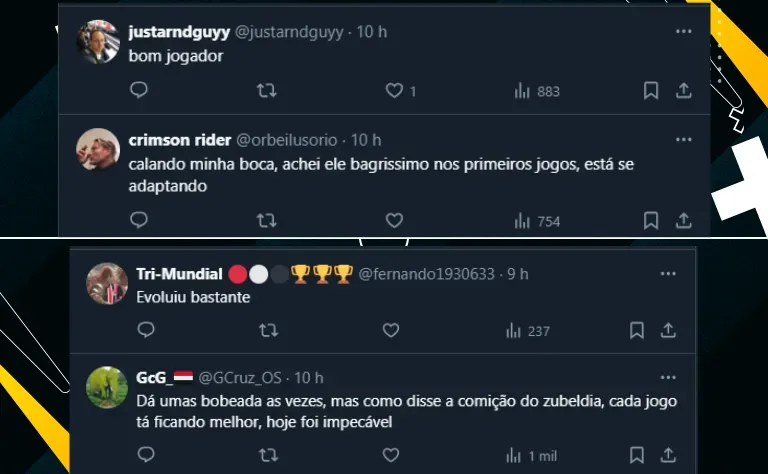The image size is (768, 474).
Task: Open more options on justarndguyy's tweet
Action: [x=684, y=32]
